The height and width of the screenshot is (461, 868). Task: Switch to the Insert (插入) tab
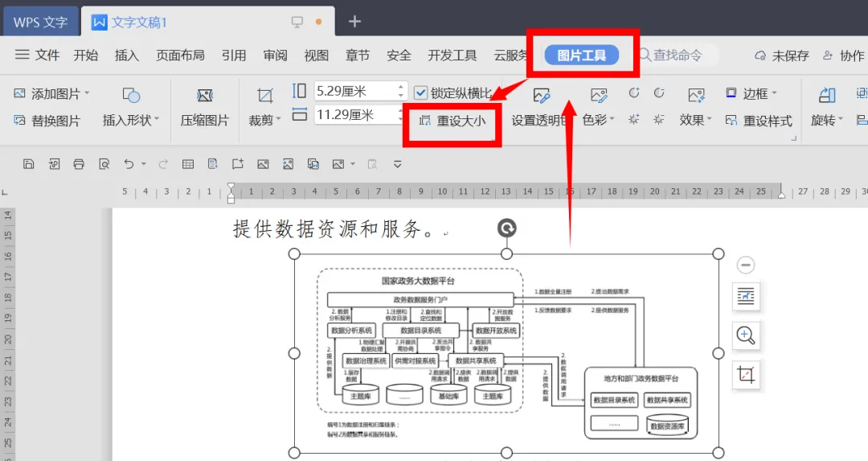click(x=127, y=55)
